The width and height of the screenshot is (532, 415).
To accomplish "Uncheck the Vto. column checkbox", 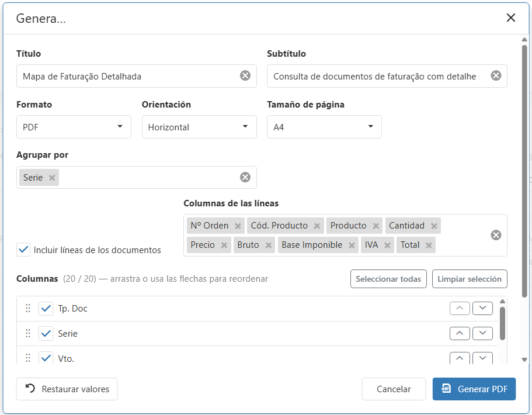I will coord(46,358).
